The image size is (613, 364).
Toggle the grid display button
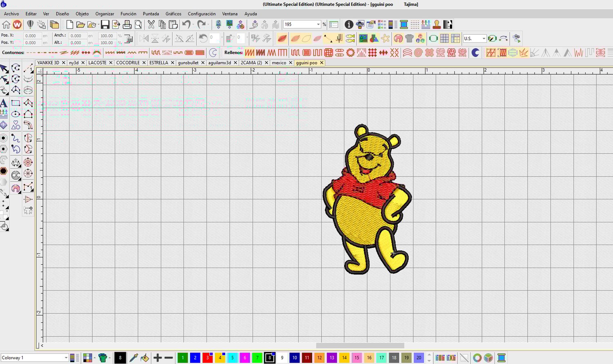(444, 38)
